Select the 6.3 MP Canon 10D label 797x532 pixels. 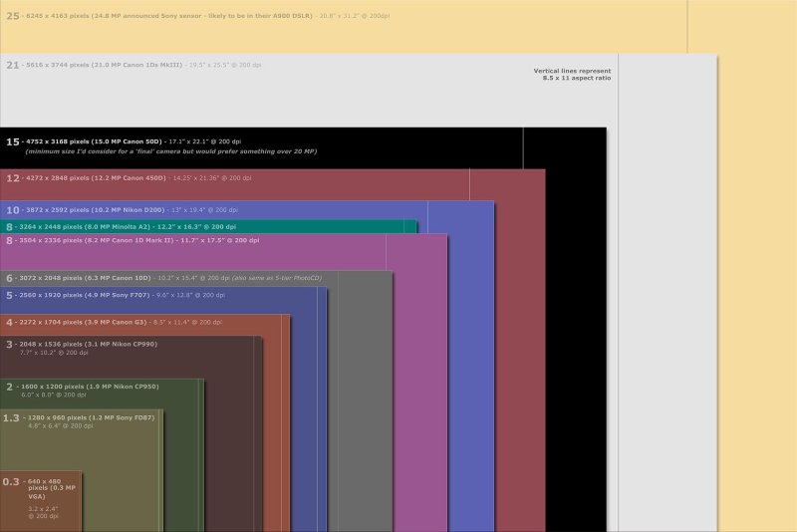163,278
